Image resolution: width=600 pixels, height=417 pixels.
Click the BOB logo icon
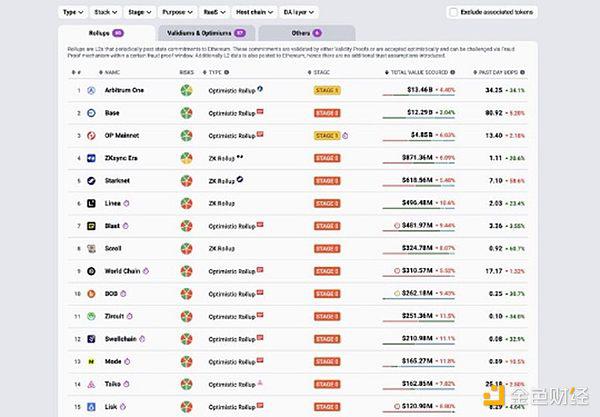[x=91, y=294]
